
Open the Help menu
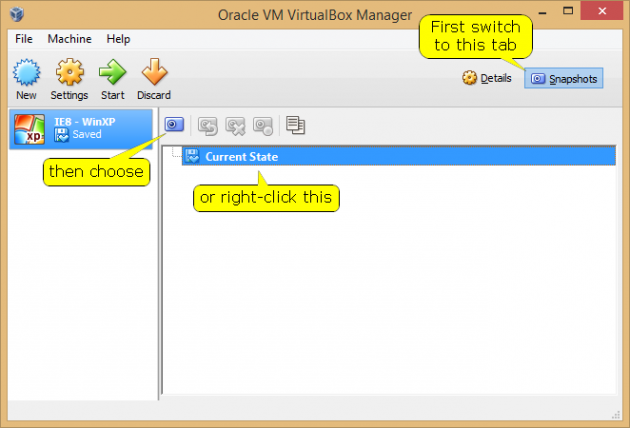118,39
